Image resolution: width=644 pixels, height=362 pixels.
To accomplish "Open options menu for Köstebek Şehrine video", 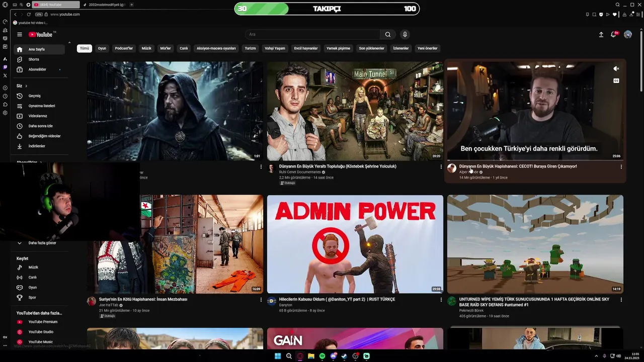I will tap(441, 166).
